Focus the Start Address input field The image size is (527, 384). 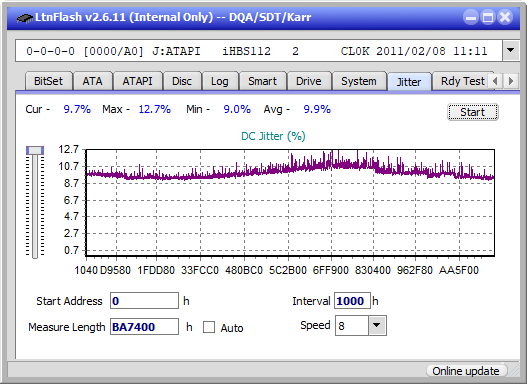tap(145, 301)
